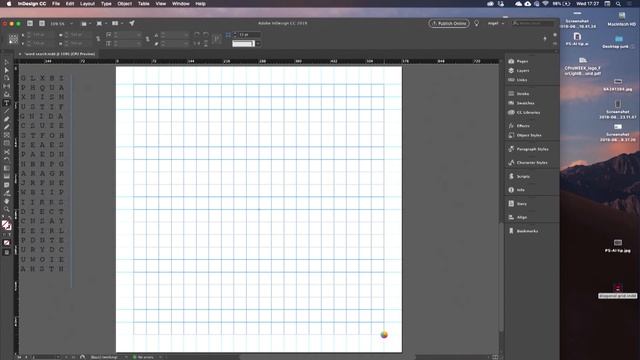Open the Control panel customize gear
Image resolution: width=640 pixels, height=360 pixels.
pos(555,35)
